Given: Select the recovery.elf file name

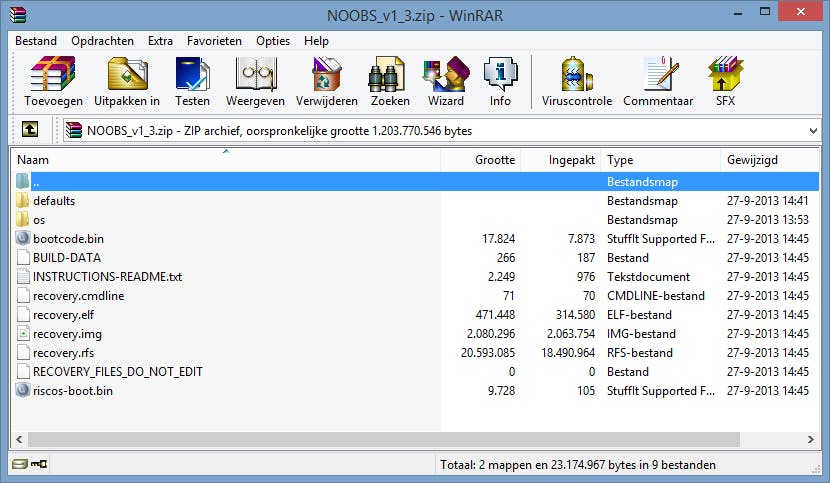Looking at the screenshot, I should coord(63,315).
